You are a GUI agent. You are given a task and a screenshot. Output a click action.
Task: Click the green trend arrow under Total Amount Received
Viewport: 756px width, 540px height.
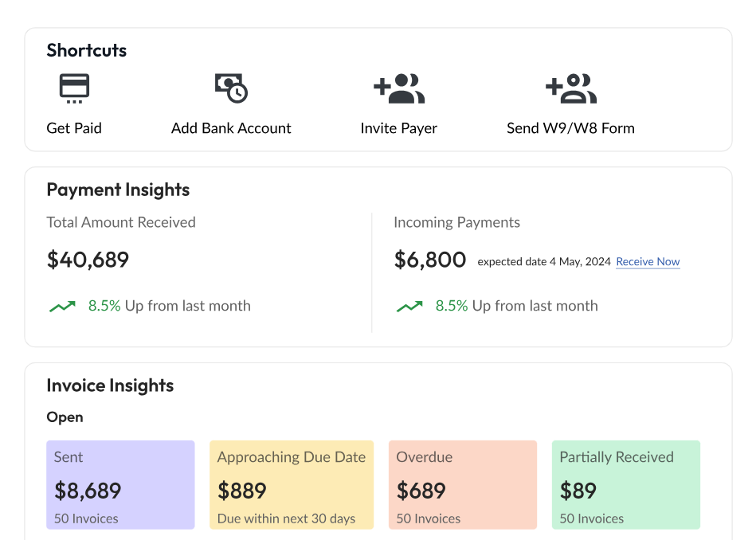coord(62,305)
